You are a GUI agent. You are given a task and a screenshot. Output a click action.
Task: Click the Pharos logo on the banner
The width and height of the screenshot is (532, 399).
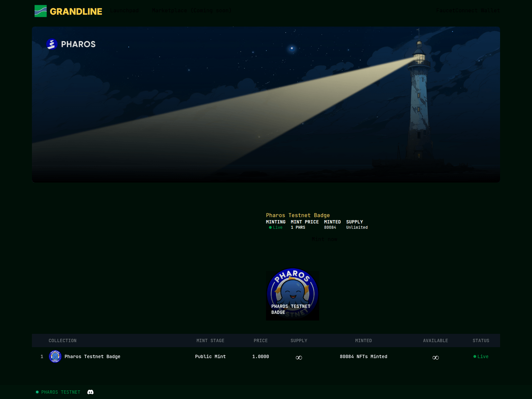click(71, 44)
